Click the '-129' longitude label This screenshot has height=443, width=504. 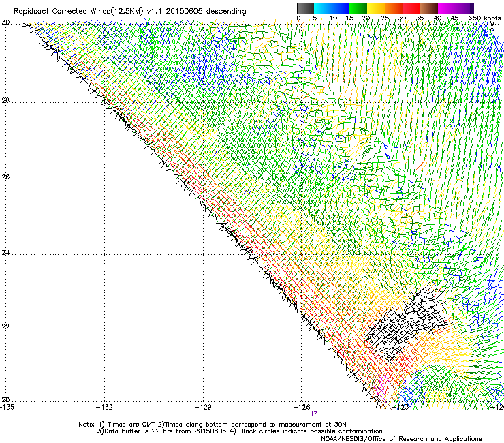click(203, 407)
